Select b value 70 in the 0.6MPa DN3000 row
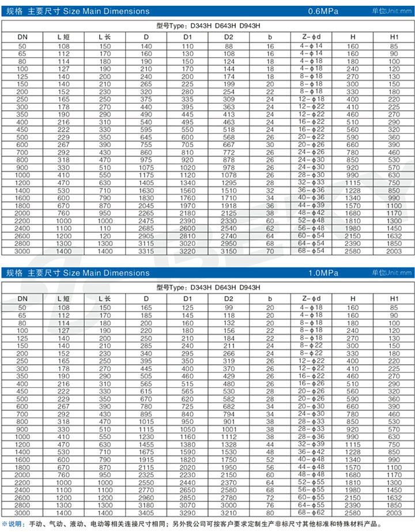The image size is (415, 532). [270, 252]
